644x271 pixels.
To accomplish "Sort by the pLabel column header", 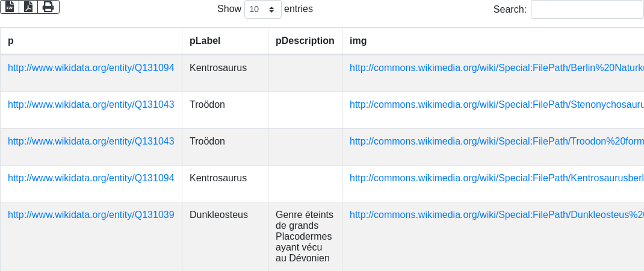I will (205, 41).
